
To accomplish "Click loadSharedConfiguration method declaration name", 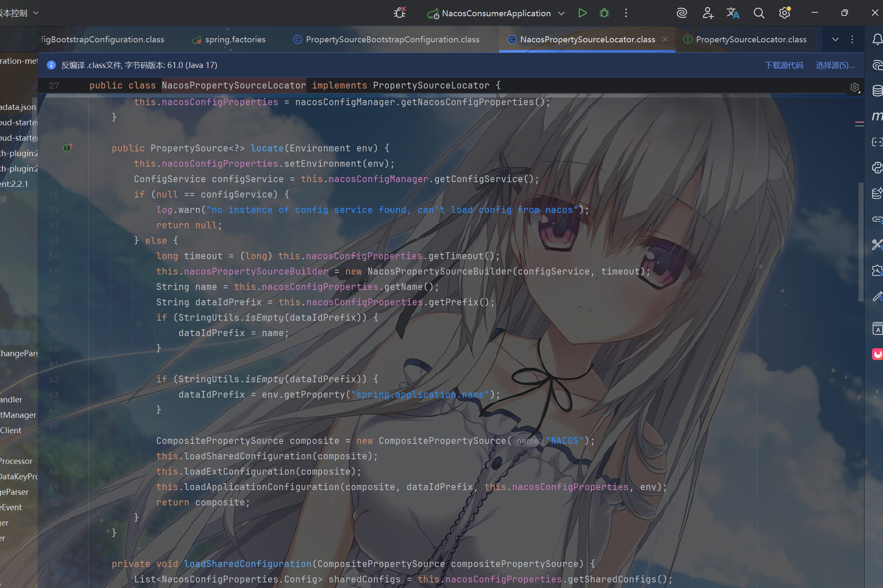I will pyautogui.click(x=248, y=564).
